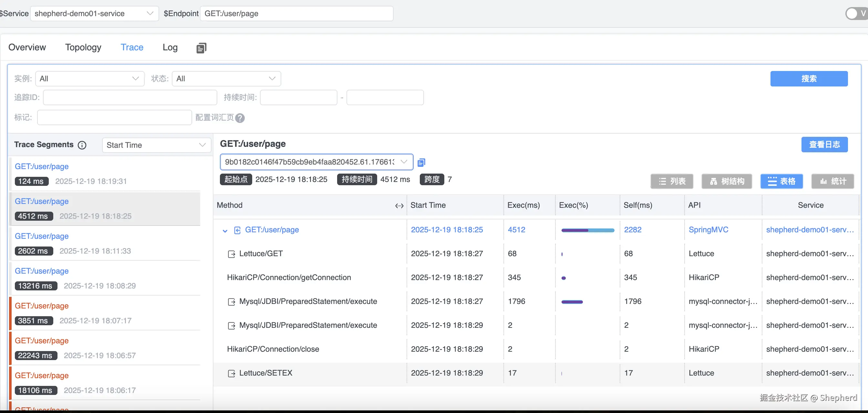Click the copy icon beside Log tab
Viewport: 868px width, 413px height.
(201, 48)
